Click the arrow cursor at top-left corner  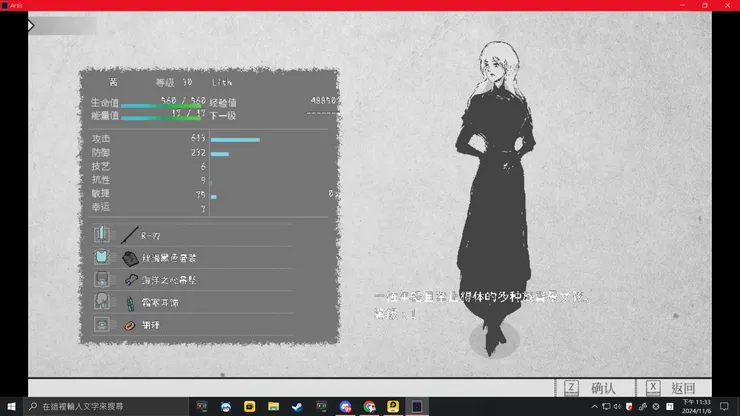(x=31, y=25)
